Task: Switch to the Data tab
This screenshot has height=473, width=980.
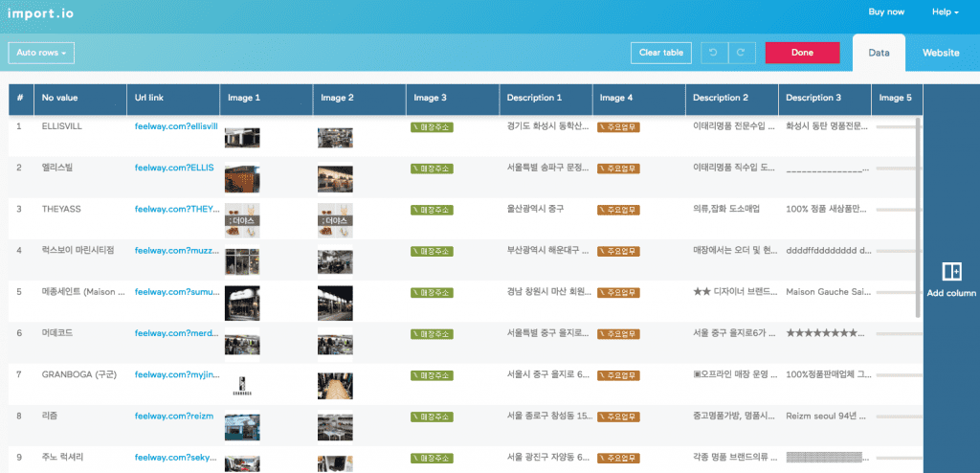Action: click(x=879, y=53)
